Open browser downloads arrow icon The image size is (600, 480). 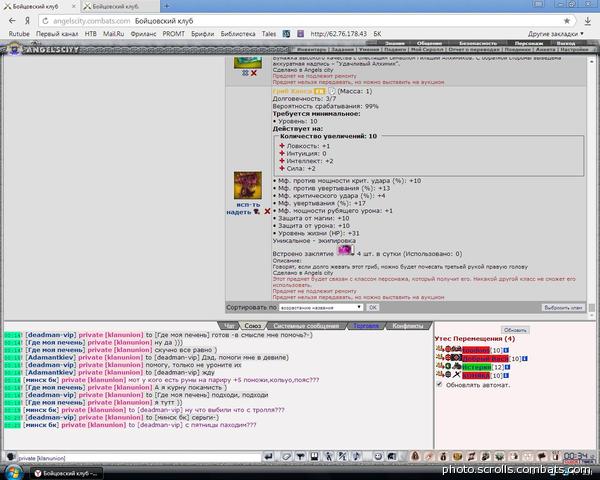pyautogui.click(x=588, y=21)
